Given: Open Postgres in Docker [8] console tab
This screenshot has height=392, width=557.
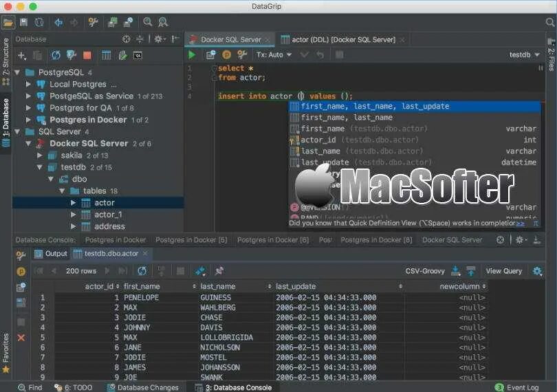Looking at the screenshot, I should [376, 240].
